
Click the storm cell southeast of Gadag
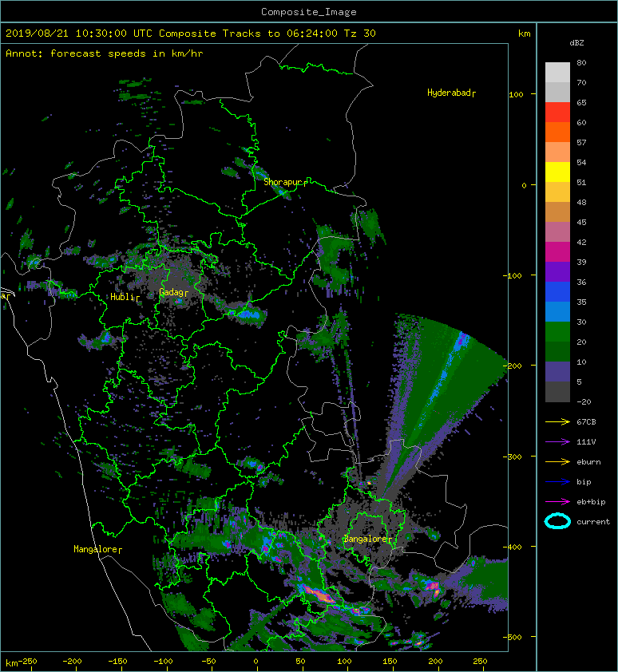(x=248, y=314)
